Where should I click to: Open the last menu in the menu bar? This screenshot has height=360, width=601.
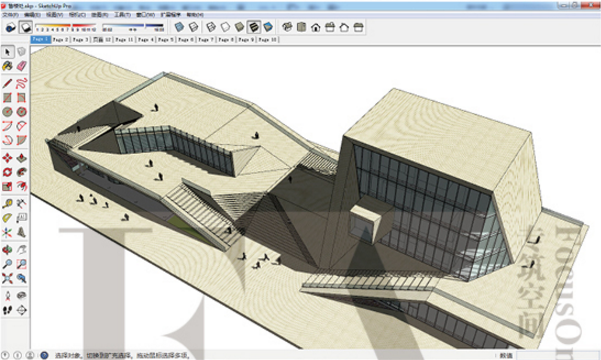point(195,15)
